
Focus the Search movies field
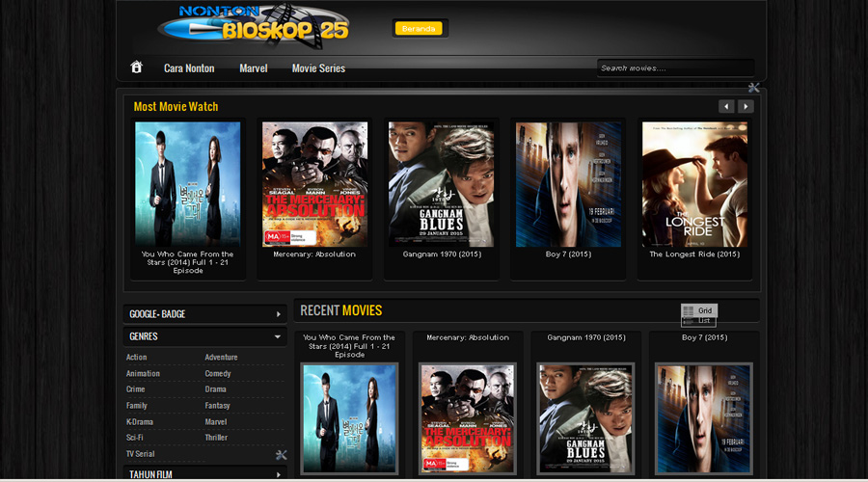point(675,68)
